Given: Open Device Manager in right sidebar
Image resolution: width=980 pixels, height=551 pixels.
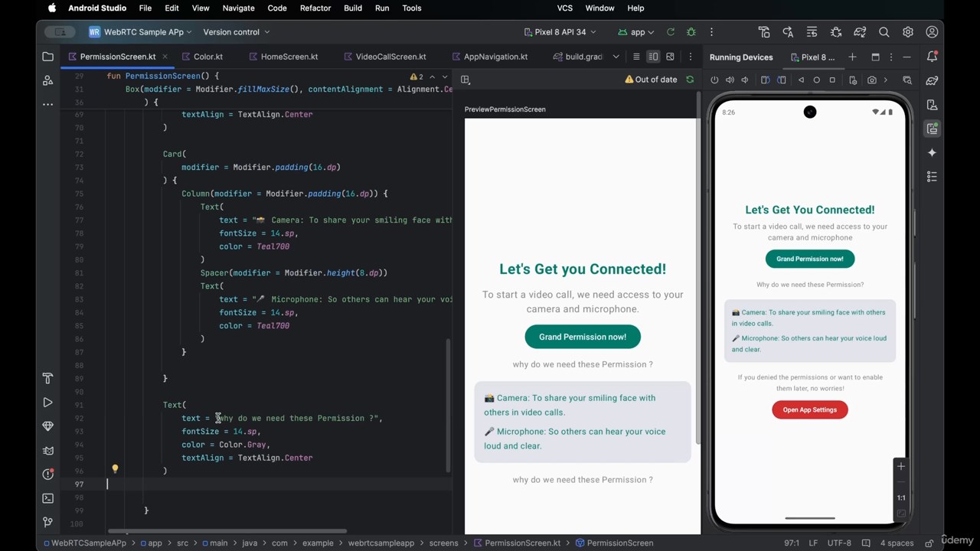Looking at the screenshot, I should click(932, 105).
